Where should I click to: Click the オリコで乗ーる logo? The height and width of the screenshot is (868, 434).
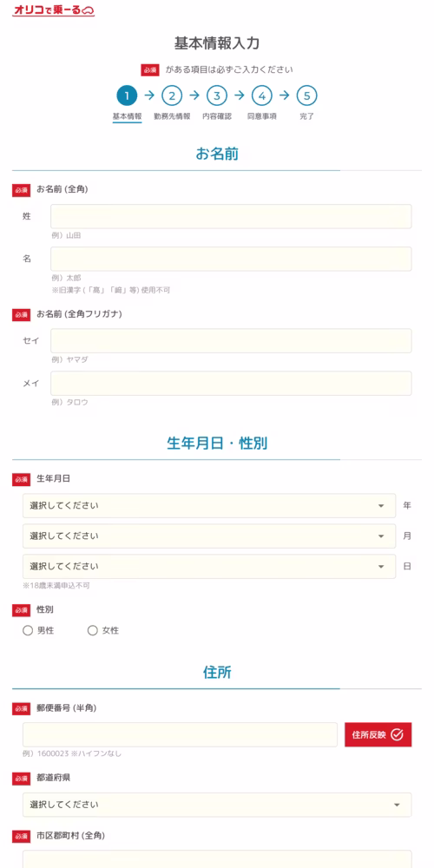(x=54, y=10)
